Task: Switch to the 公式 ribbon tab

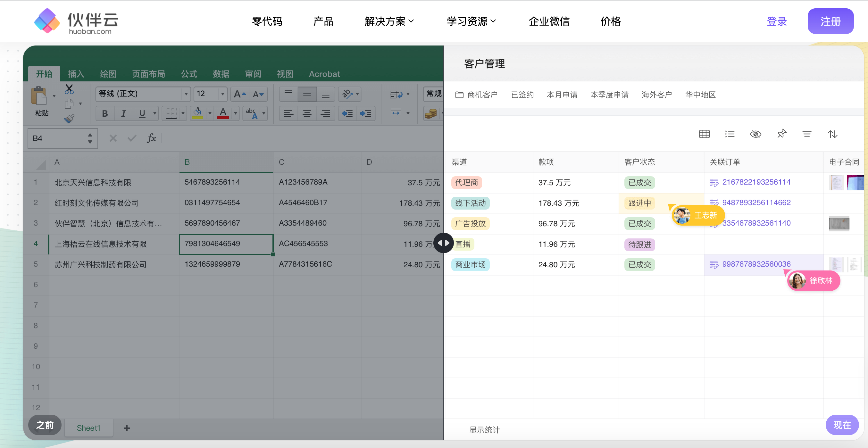Action: [189, 74]
